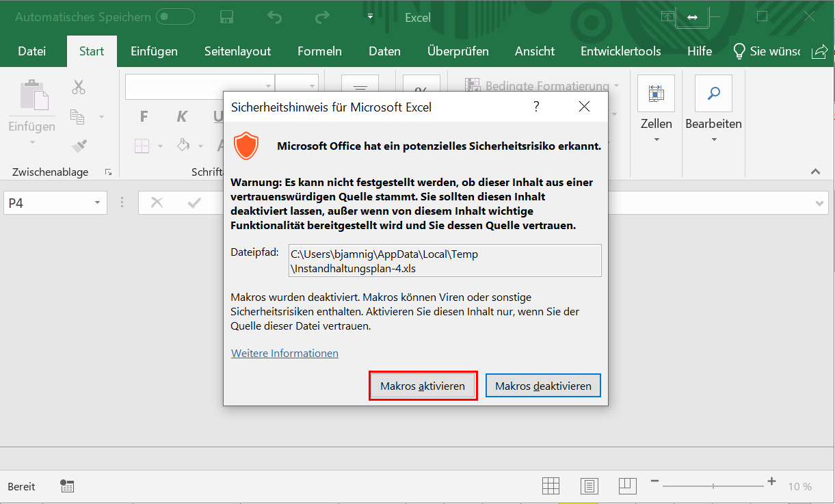The width and height of the screenshot is (835, 504).
Task: Click the Copy icon
Action: coord(77,117)
